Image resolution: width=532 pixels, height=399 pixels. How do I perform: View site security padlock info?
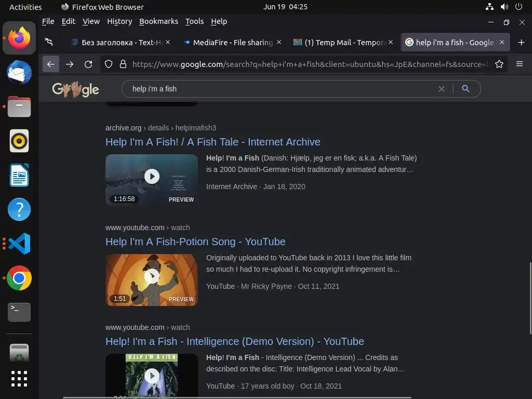tap(123, 64)
